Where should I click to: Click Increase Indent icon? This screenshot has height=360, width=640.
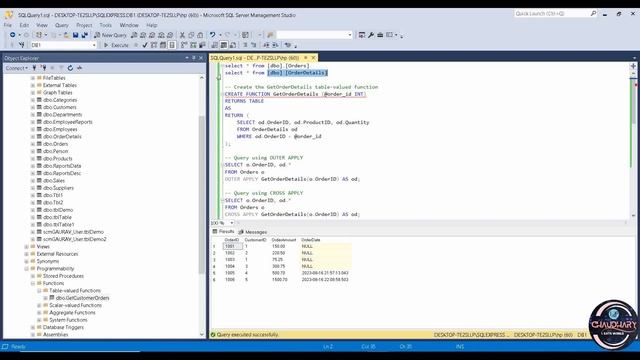275,45
